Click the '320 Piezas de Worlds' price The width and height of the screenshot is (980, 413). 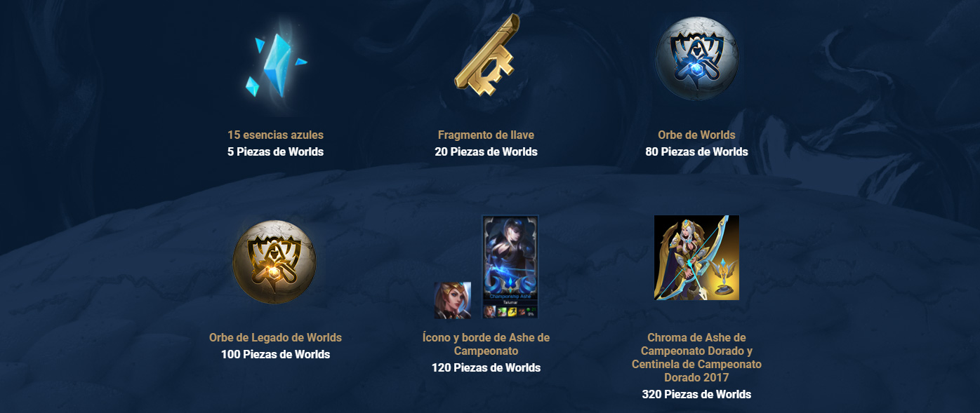tap(696, 394)
